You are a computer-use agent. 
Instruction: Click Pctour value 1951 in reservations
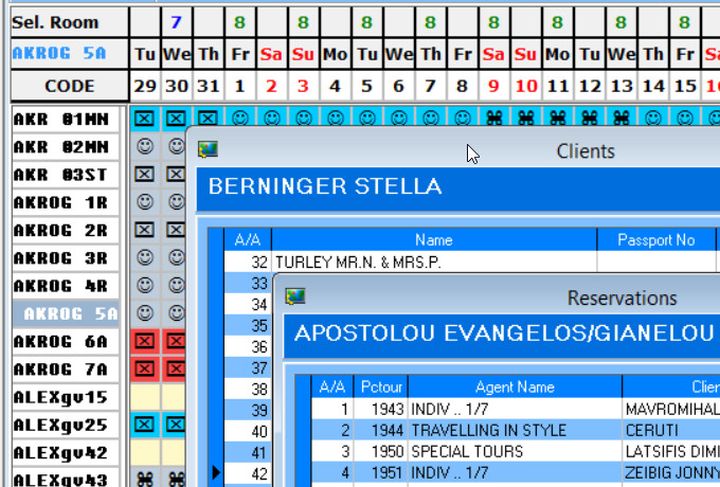pyautogui.click(x=388, y=472)
